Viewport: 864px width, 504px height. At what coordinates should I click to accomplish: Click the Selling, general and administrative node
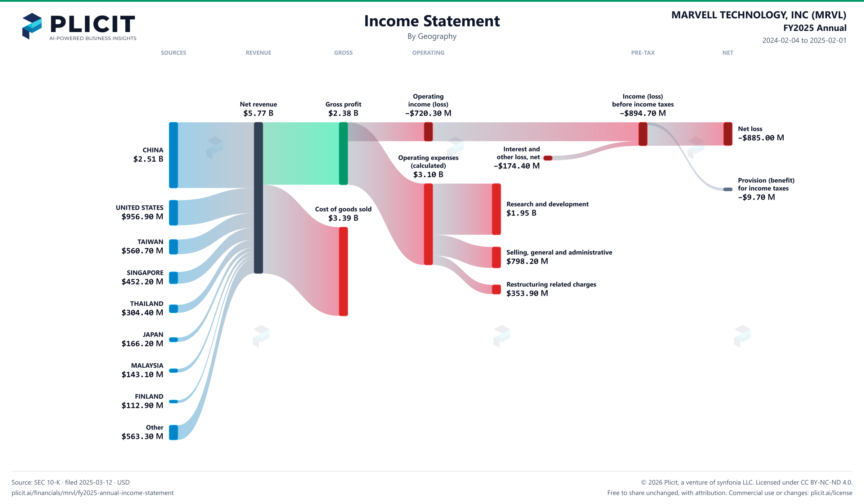[496, 257]
